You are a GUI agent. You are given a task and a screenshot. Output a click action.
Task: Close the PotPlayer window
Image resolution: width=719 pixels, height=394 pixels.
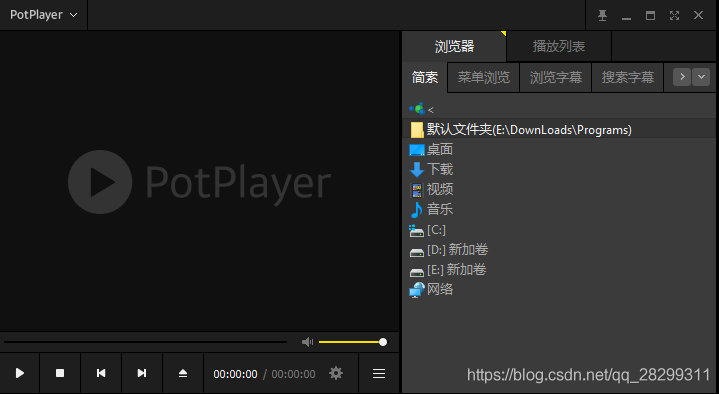tap(698, 16)
